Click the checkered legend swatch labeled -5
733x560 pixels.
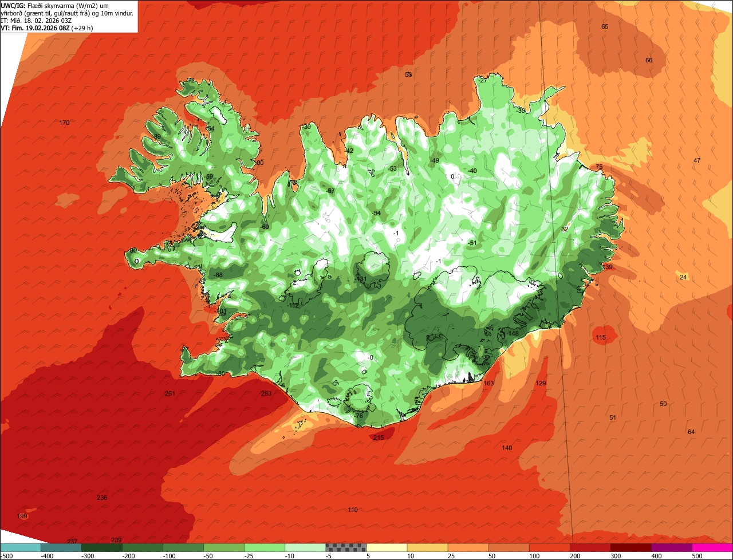tap(346, 547)
